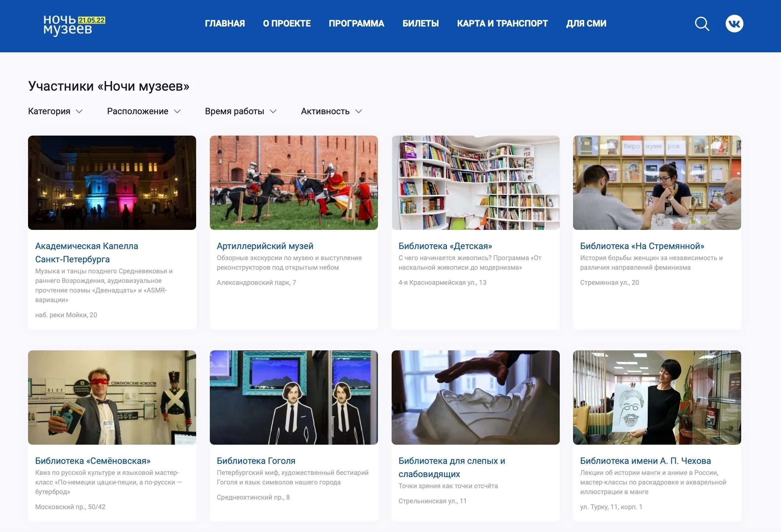Click the Библиотека Гоголя link

click(x=256, y=461)
